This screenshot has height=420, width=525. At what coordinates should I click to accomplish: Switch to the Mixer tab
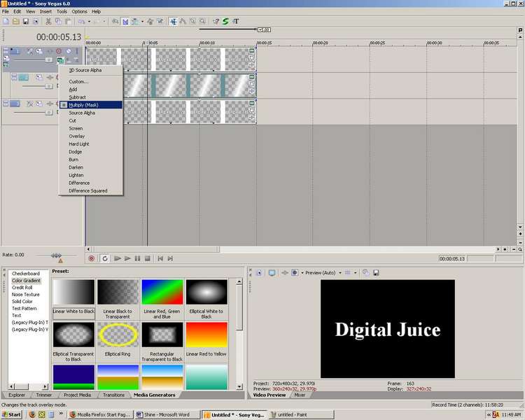(300, 395)
